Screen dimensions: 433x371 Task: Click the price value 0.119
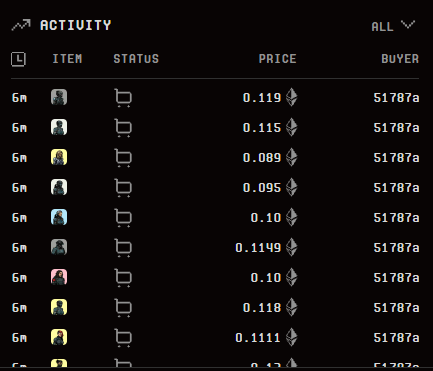pos(262,98)
